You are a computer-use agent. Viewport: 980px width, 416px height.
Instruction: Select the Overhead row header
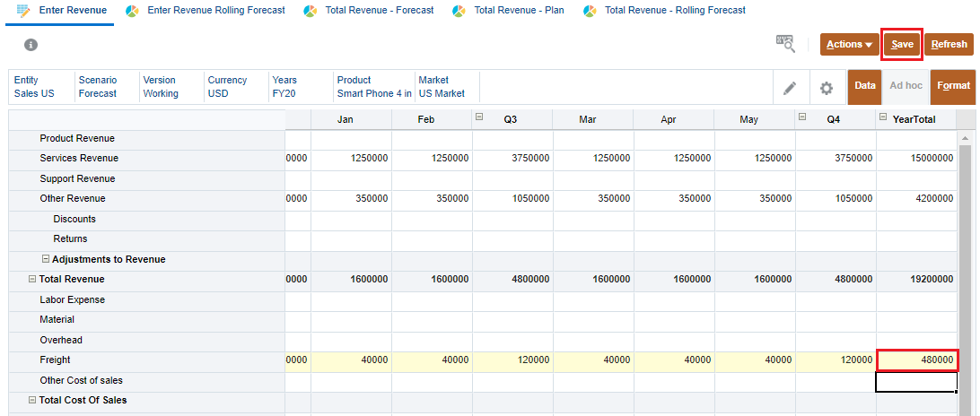[x=147, y=341]
